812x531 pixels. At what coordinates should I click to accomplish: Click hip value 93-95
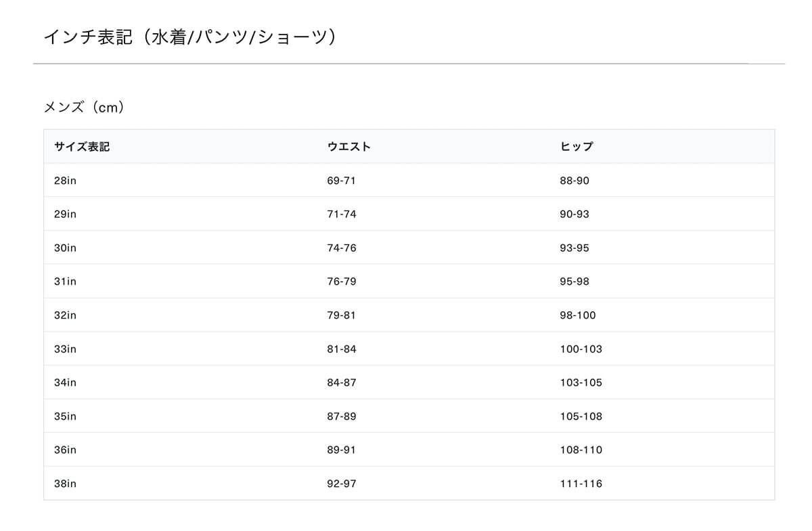tap(574, 248)
